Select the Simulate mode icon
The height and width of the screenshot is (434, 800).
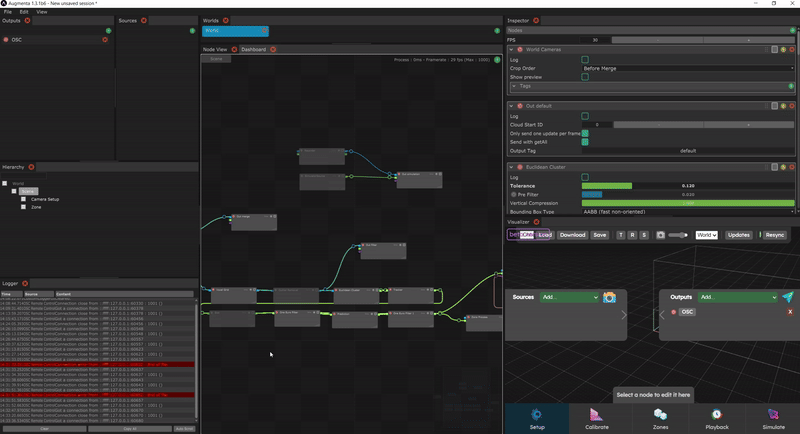click(x=775, y=417)
